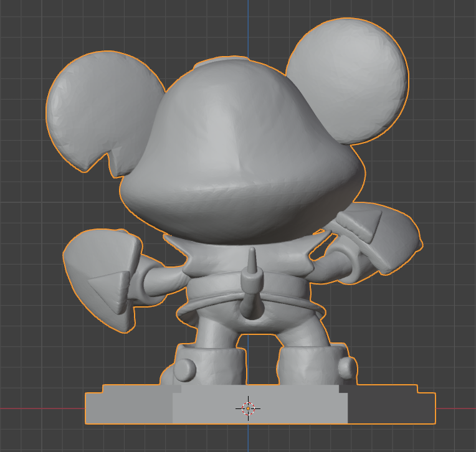Click the left glove with triangle emblem
476x452 pixels.
pos(102,280)
